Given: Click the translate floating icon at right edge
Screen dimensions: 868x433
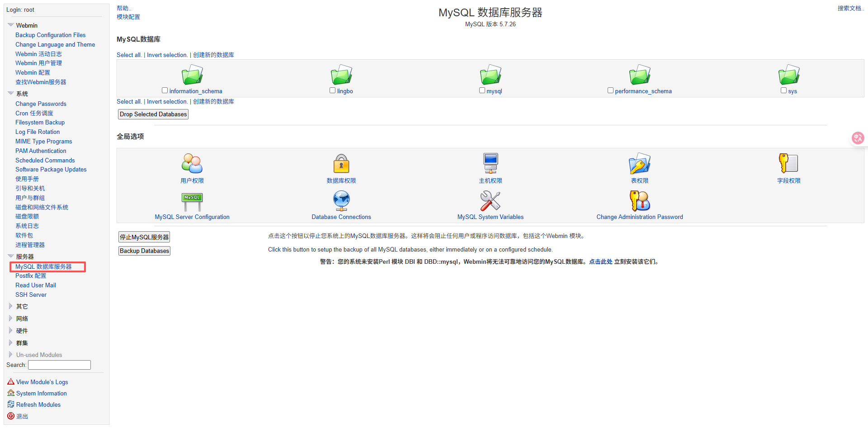Looking at the screenshot, I should pyautogui.click(x=858, y=138).
